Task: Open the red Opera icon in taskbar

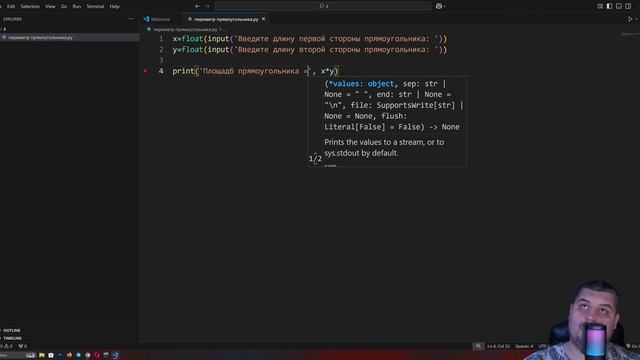Action: tap(97, 355)
